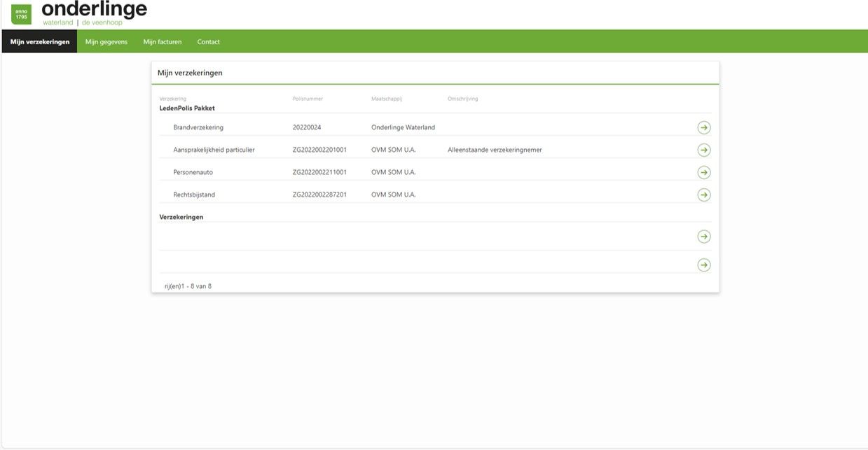The width and height of the screenshot is (868, 450).
Task: Open the 'Mijn verzekeringen' navigation tab
Action: coord(40,42)
